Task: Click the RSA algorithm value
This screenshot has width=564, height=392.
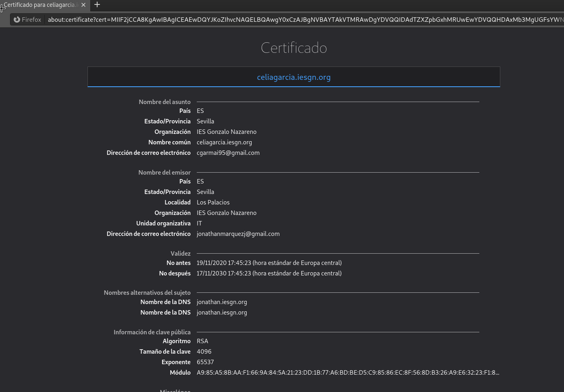Action: coord(202,341)
